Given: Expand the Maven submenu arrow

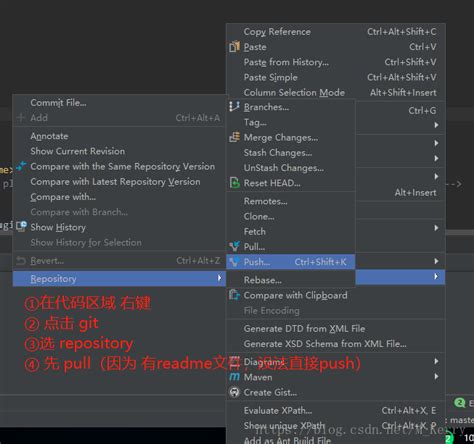Looking at the screenshot, I should (x=436, y=377).
